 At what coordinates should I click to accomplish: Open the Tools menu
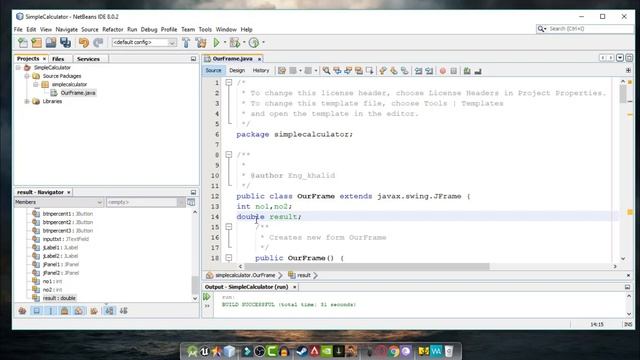(205, 29)
